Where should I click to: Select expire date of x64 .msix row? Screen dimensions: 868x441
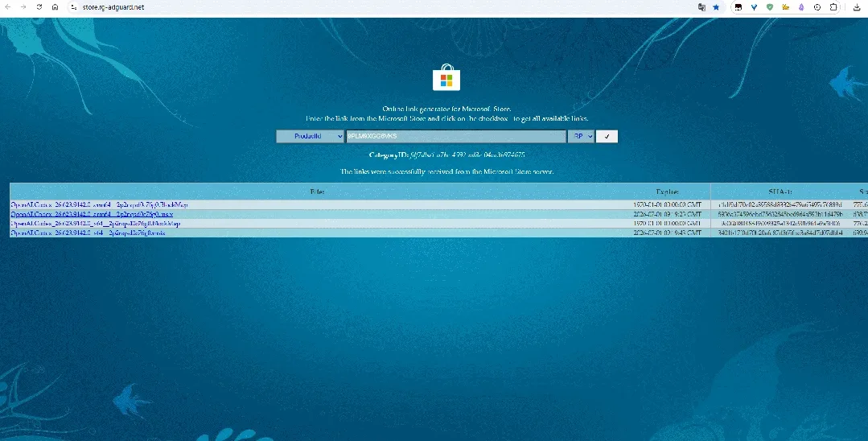click(667, 233)
